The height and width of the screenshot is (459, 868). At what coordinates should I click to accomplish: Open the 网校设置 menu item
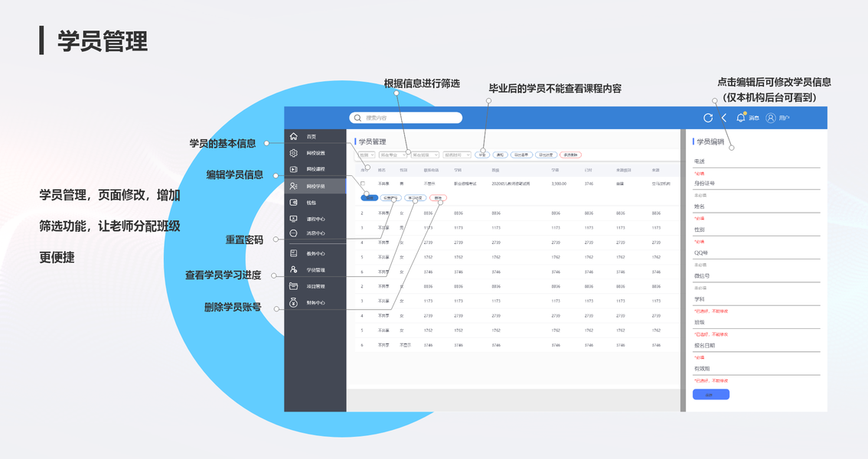pos(315,153)
